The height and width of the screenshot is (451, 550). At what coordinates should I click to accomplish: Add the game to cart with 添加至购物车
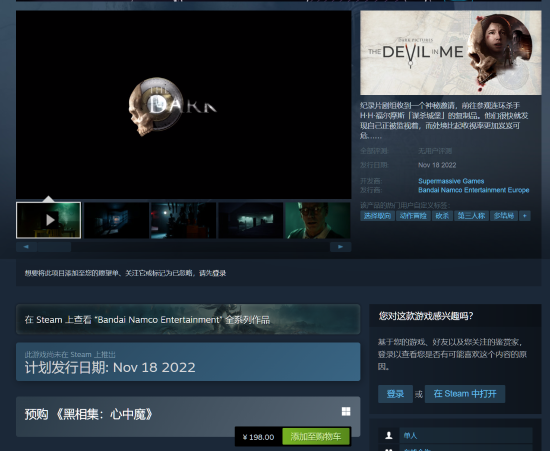point(316,437)
